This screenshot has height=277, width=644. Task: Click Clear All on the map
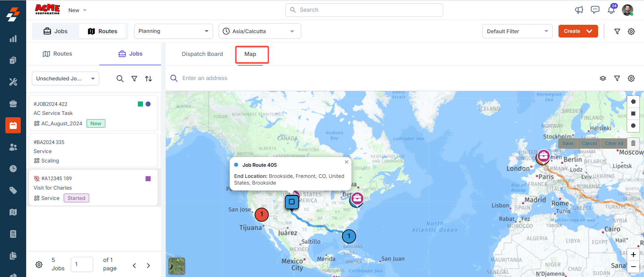614,143
